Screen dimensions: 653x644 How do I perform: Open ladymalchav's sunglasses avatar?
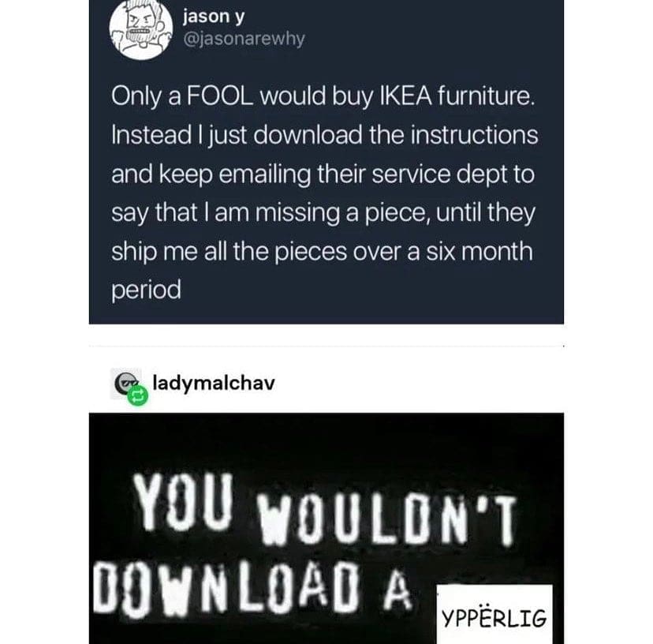(x=125, y=384)
